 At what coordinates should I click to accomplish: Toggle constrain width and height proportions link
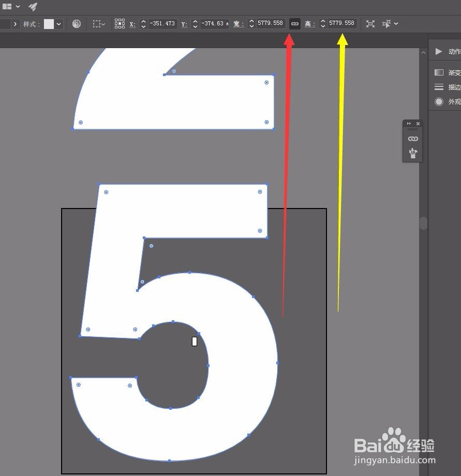295,24
